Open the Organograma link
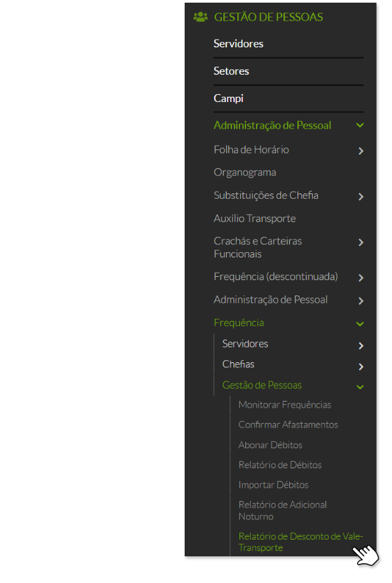 [245, 173]
